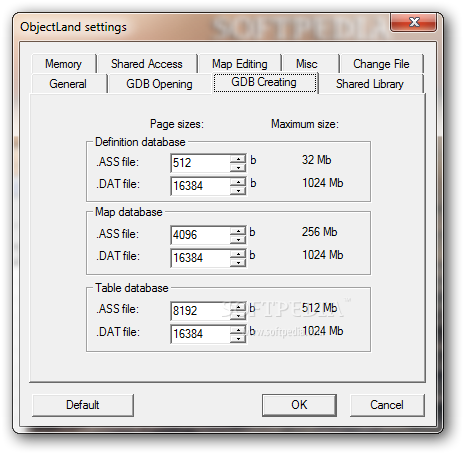Increase Table database .ASS page size
Viewport: 464px width, 454px height.
click(238, 307)
